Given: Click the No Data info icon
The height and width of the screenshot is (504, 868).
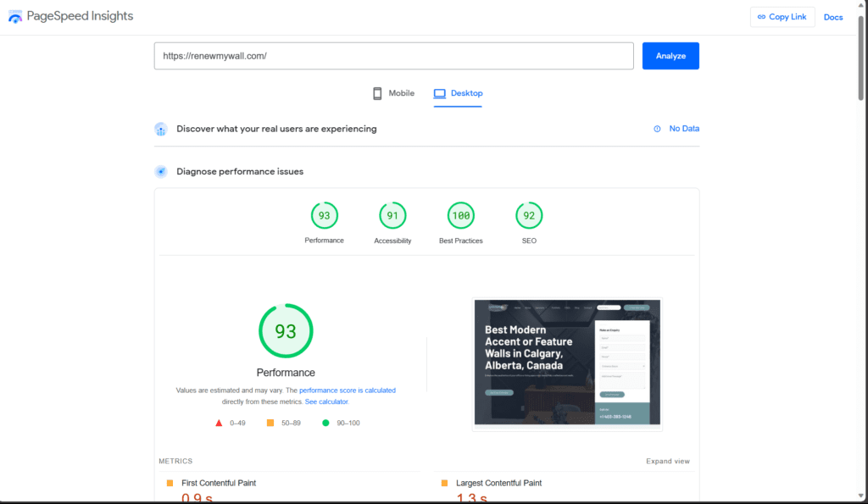Looking at the screenshot, I should pos(657,129).
